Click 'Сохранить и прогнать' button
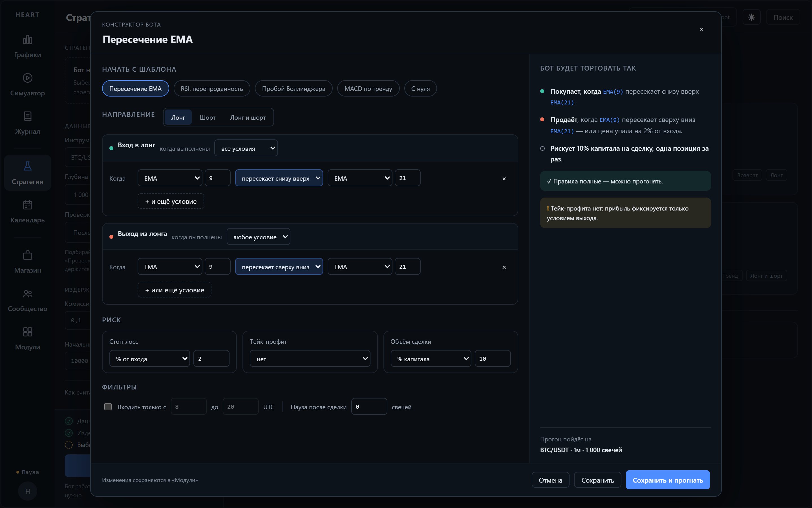 pyautogui.click(x=668, y=480)
